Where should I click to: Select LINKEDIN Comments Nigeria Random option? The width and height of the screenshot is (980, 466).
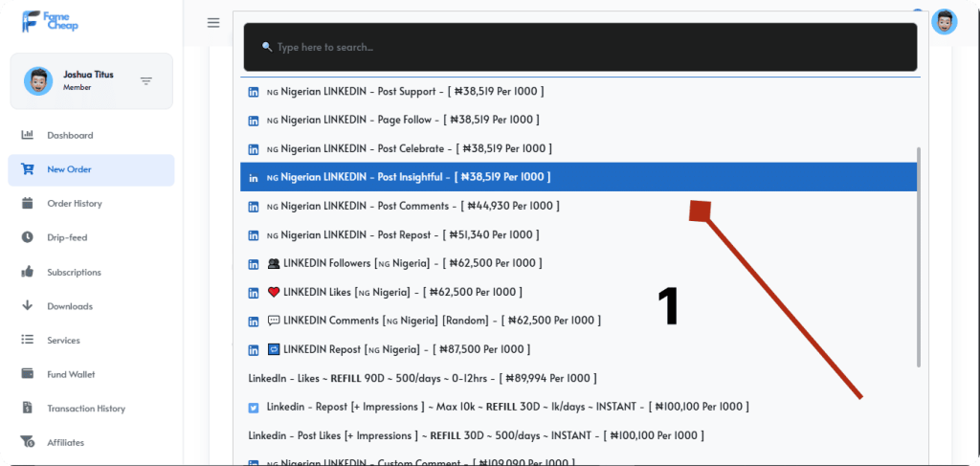click(x=578, y=321)
